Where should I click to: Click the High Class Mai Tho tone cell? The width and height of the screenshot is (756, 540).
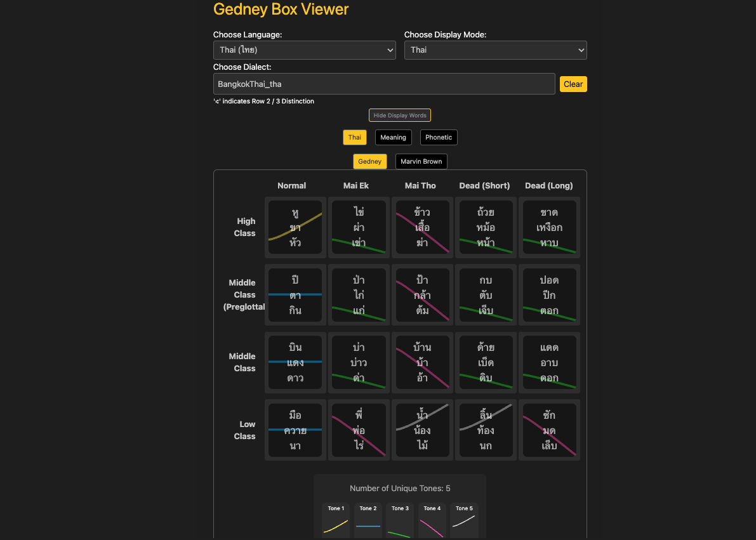[422, 227]
